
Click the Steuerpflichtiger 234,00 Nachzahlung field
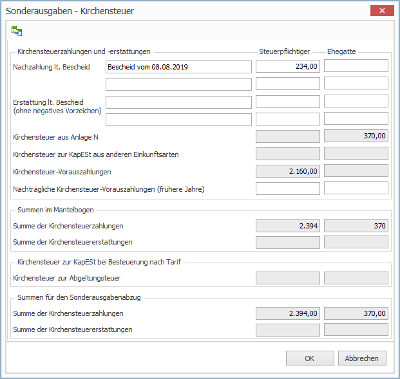click(x=288, y=66)
